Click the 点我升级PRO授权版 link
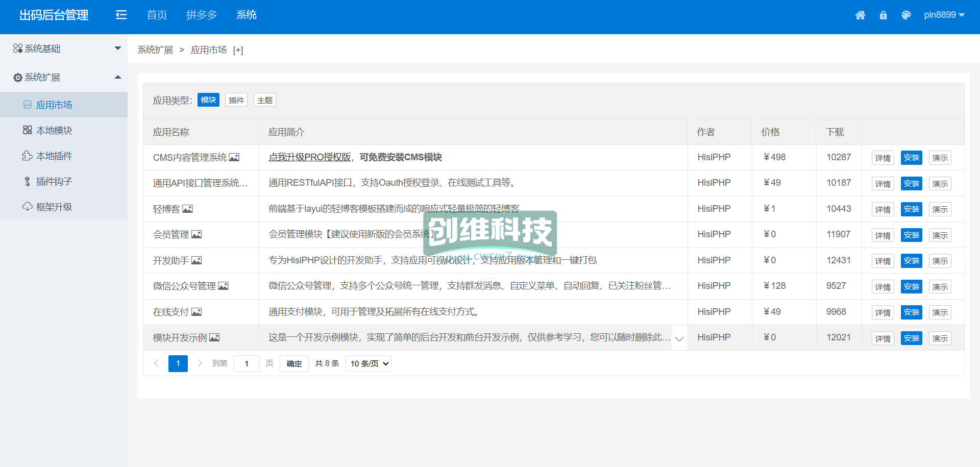This screenshot has width=980, height=467. (309, 157)
